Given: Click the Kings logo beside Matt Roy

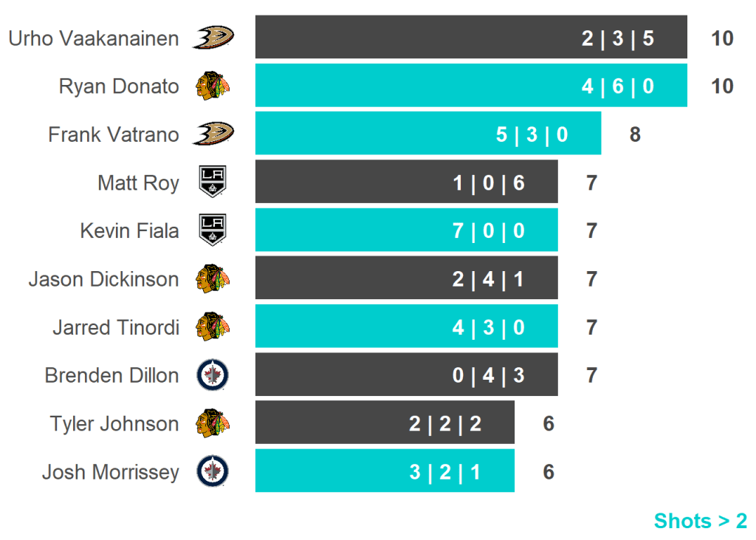Looking at the screenshot, I should click(213, 182).
